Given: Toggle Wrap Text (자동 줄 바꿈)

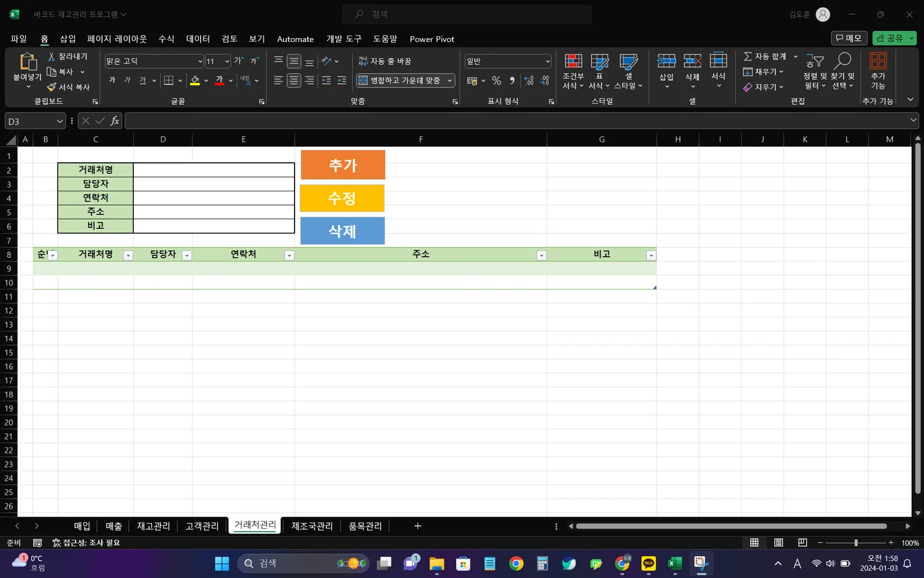Looking at the screenshot, I should tap(385, 61).
